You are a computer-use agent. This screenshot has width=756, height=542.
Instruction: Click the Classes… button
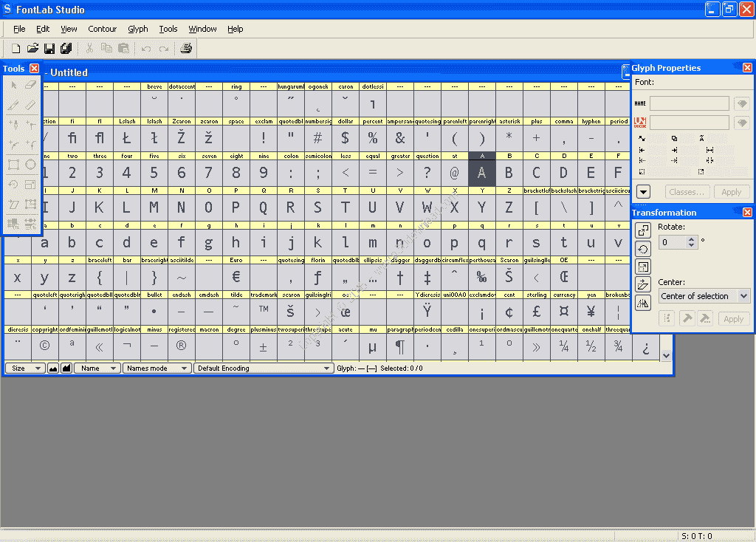pyautogui.click(x=687, y=192)
